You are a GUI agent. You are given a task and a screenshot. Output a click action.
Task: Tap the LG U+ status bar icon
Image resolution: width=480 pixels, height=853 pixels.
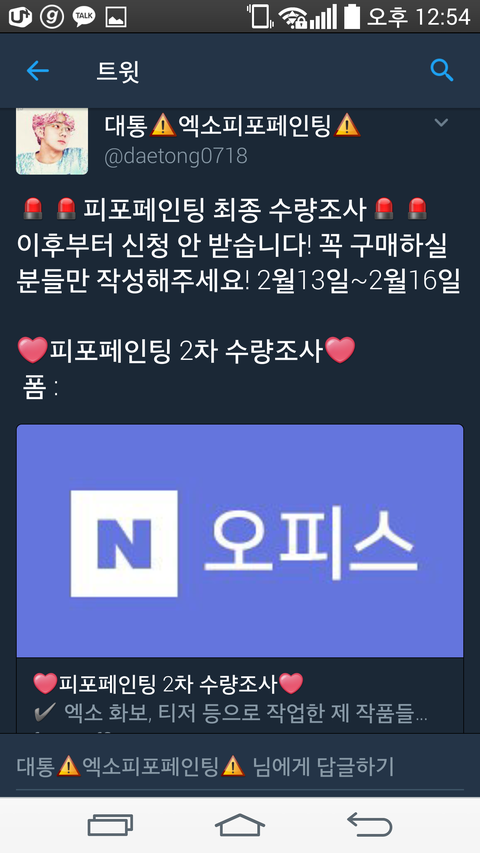click(20, 16)
